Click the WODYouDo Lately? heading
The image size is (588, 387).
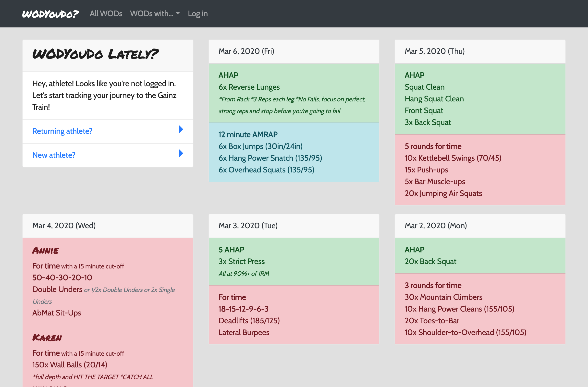click(95, 54)
